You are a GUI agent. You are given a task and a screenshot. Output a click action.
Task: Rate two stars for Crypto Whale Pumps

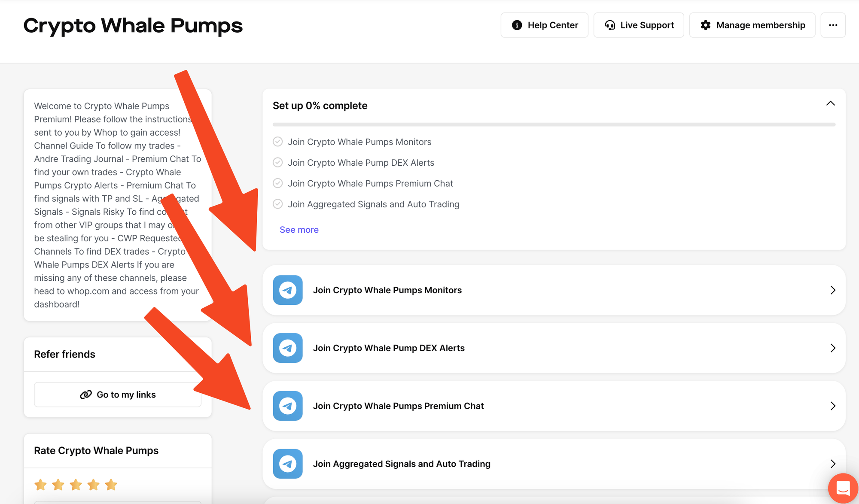(58, 485)
